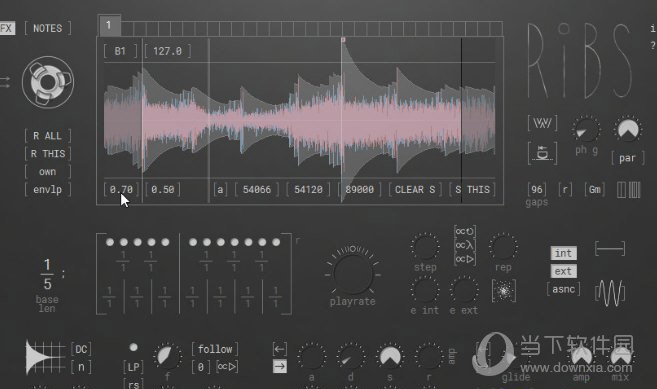Open the NOTES tab

tap(48, 29)
